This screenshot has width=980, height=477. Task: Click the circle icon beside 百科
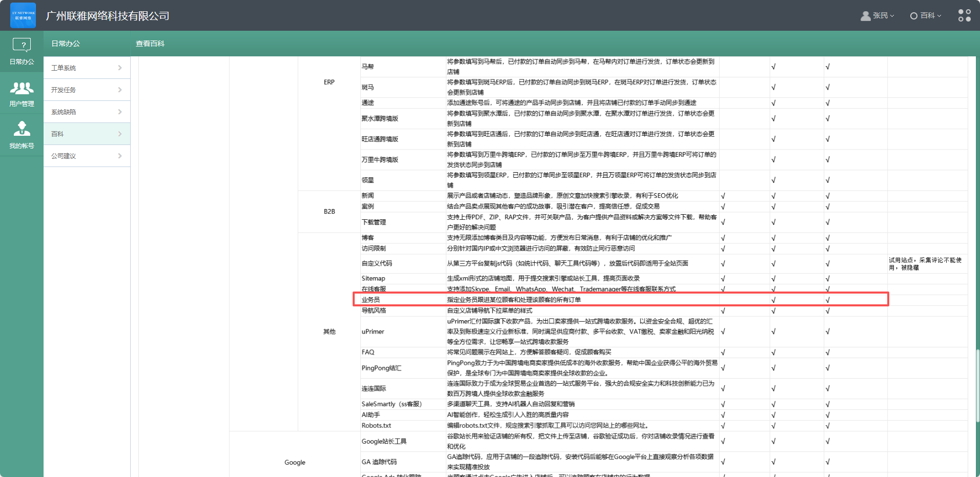point(913,16)
